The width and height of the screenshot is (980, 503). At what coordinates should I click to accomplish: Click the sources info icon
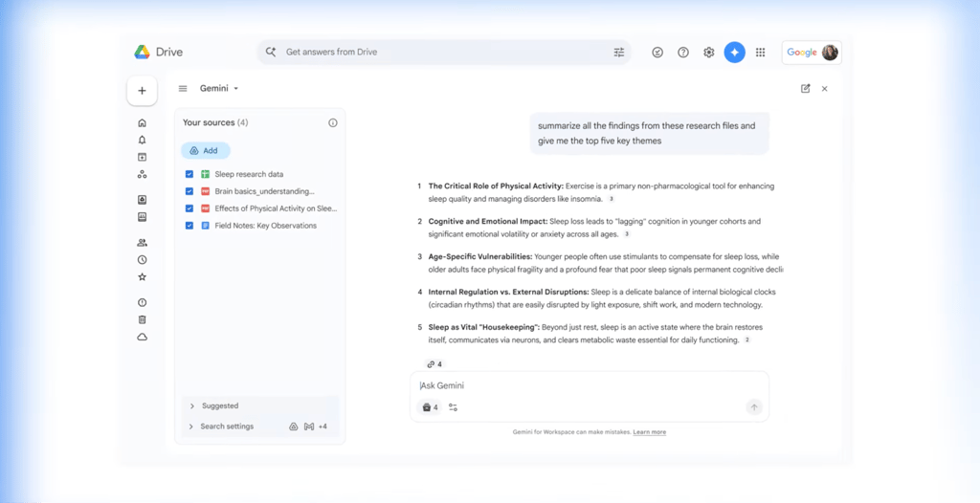point(332,123)
